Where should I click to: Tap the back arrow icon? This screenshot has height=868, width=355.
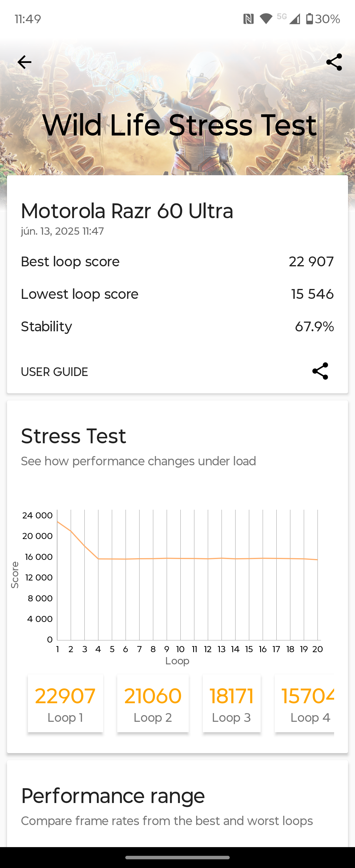tap(24, 62)
